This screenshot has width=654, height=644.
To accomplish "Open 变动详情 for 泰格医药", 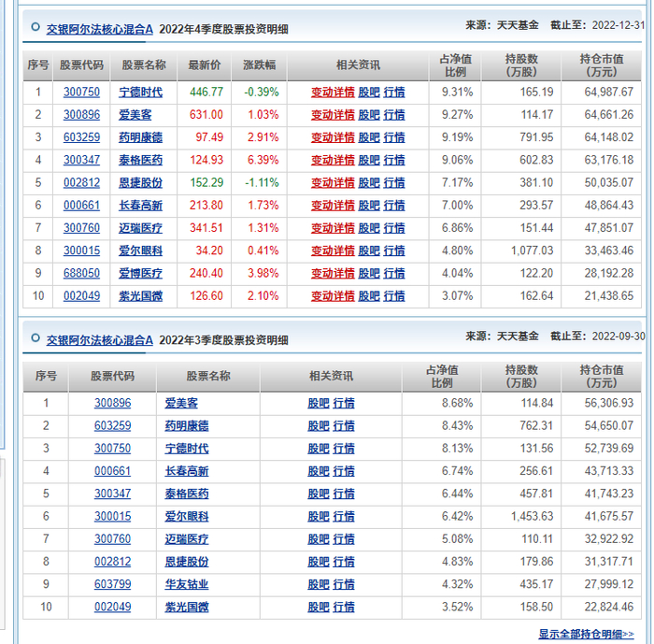I will [333, 160].
